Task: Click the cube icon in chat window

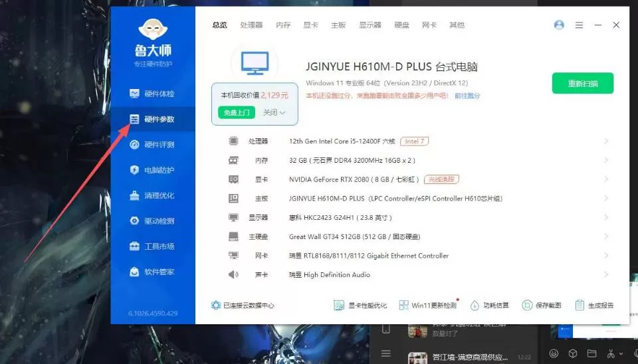Action: pyautogui.click(x=573, y=353)
